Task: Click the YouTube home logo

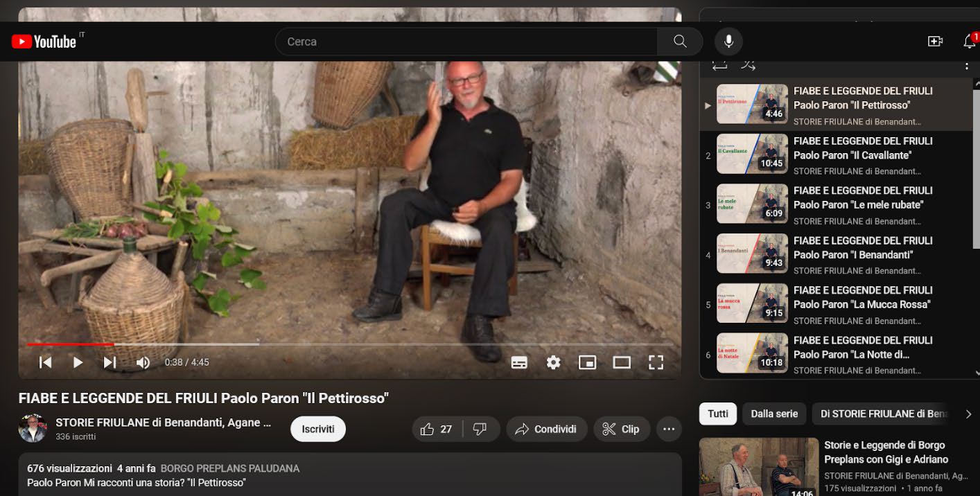Action: tap(44, 42)
